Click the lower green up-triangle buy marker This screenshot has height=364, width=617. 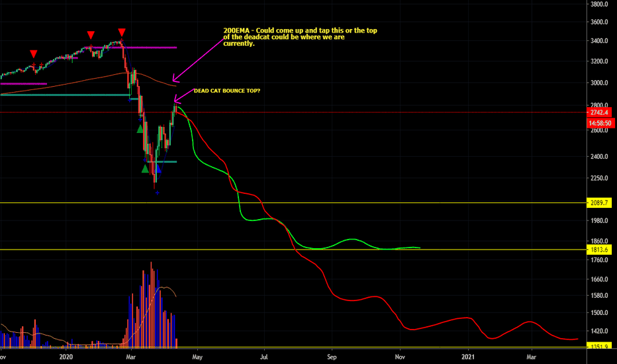(x=145, y=169)
